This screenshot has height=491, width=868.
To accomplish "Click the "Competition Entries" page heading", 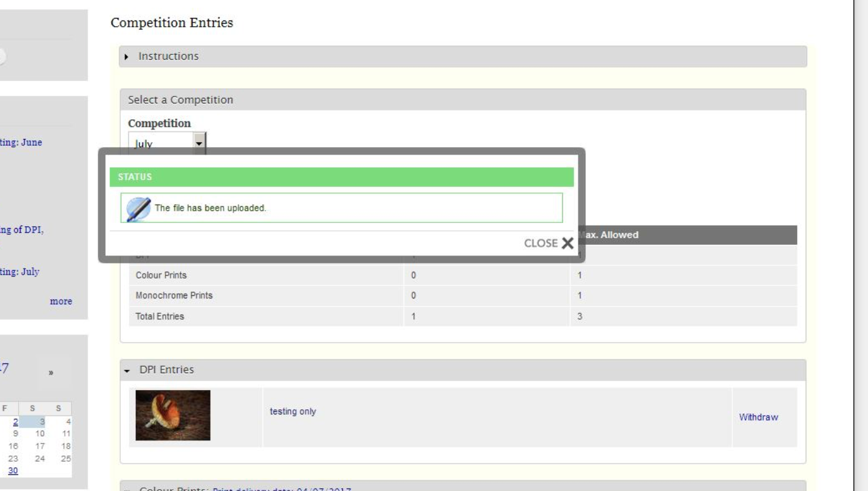I will coord(172,23).
